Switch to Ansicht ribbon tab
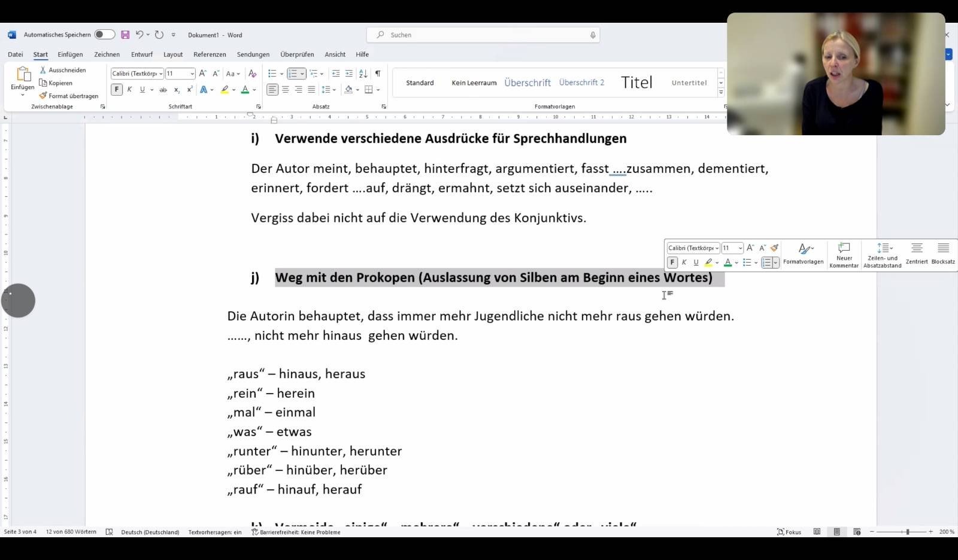This screenshot has height=560, width=958. coord(335,54)
